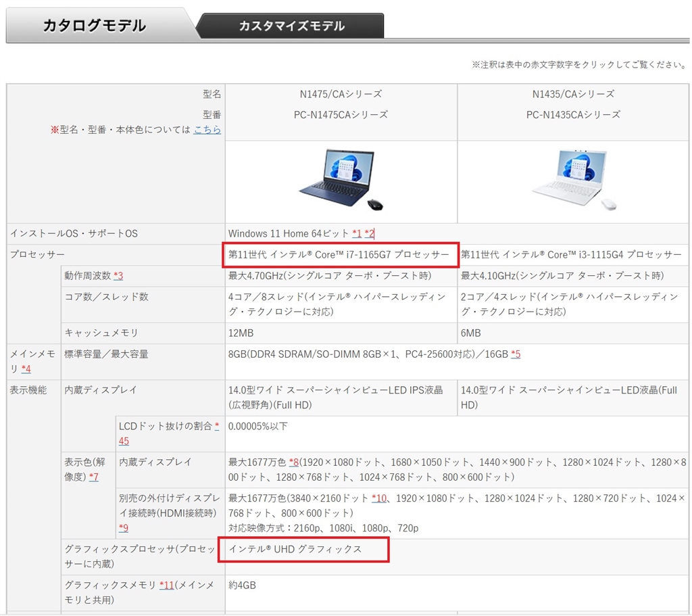Click the プロセッサー row label

(38, 255)
